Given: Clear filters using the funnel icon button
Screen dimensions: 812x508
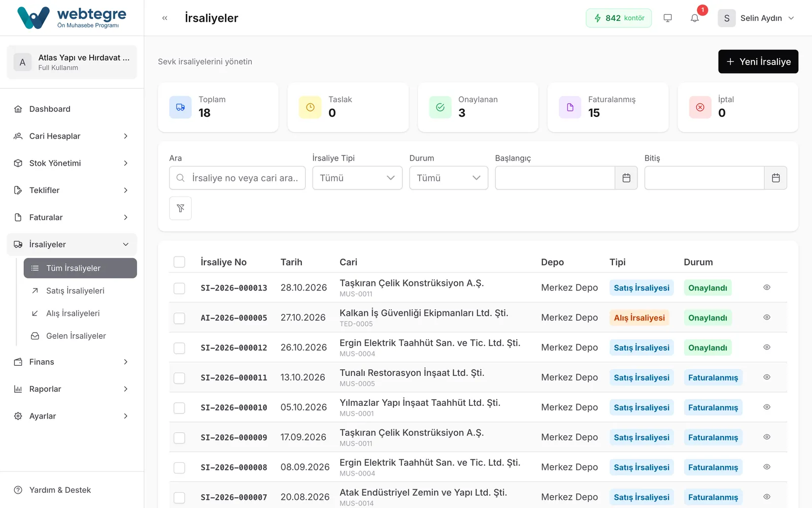Looking at the screenshot, I should [x=180, y=208].
